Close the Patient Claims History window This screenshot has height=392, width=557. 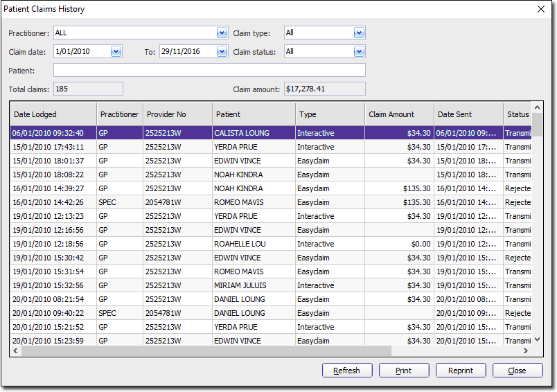[x=541, y=9]
